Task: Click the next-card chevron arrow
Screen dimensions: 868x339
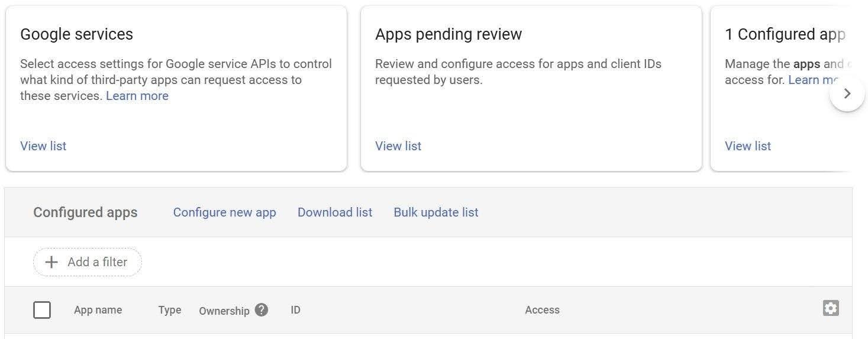Action: (x=847, y=93)
